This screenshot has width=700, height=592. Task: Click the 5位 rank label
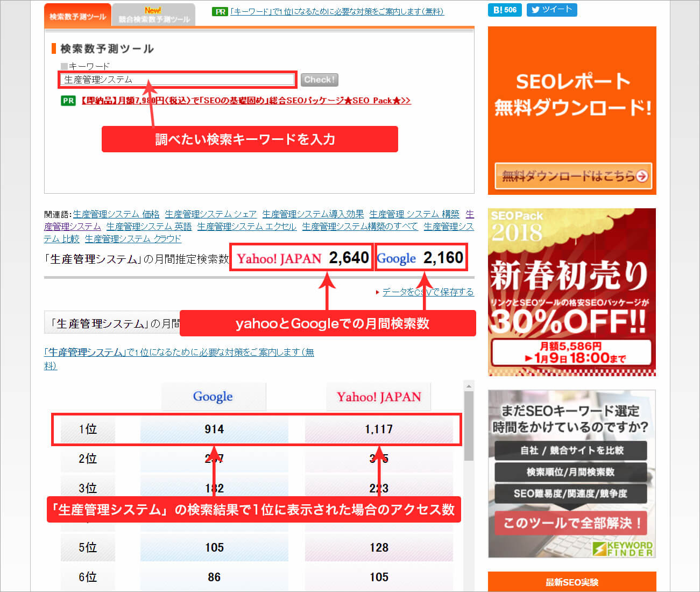[88, 548]
